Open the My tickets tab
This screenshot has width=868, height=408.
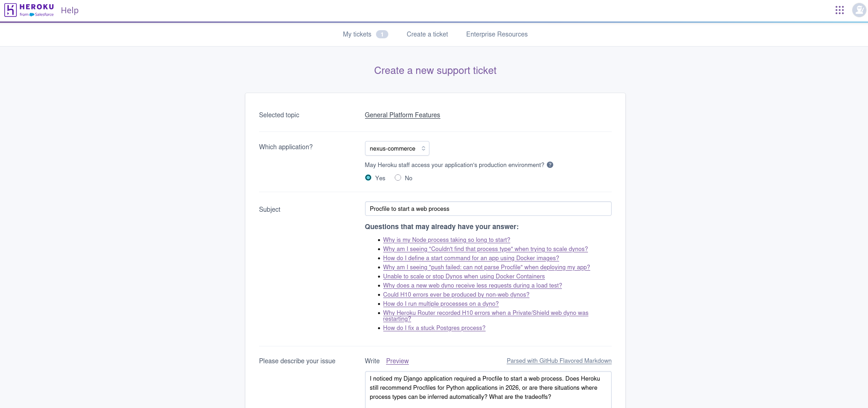[x=357, y=34]
